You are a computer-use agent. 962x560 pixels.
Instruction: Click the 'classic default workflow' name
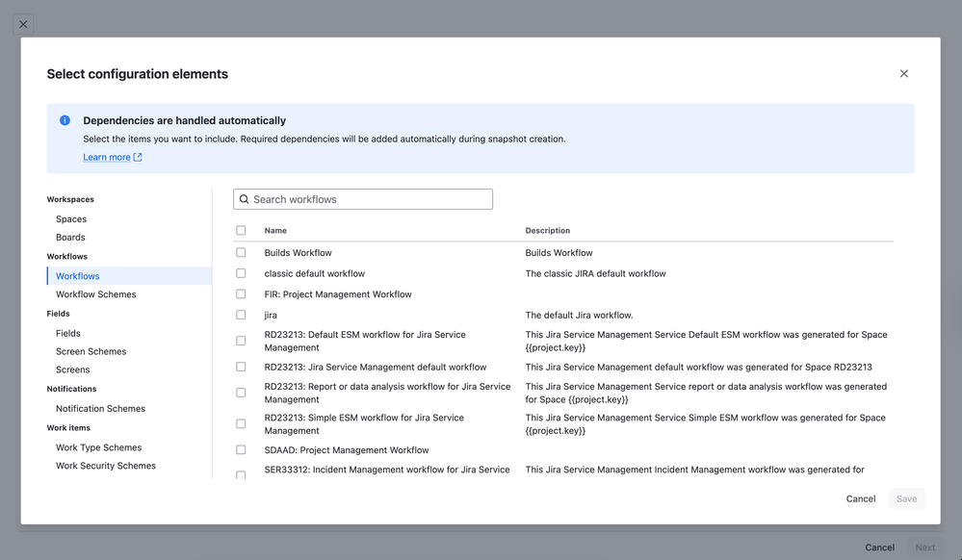315,273
